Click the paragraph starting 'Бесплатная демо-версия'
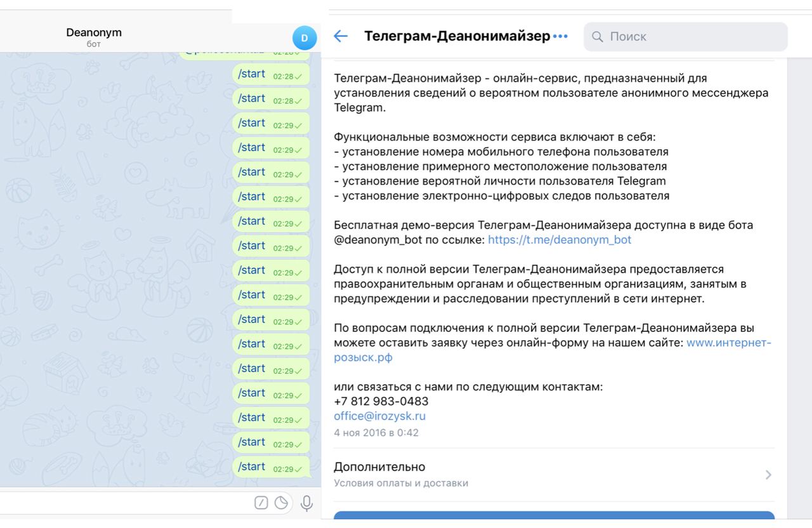 click(544, 232)
